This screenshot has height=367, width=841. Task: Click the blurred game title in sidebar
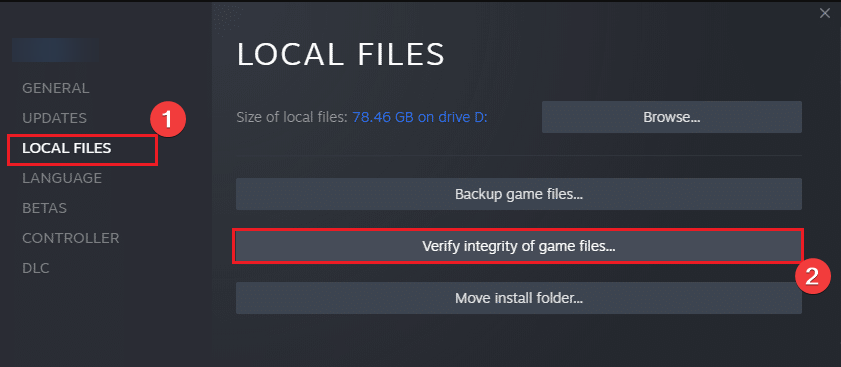click(54, 48)
